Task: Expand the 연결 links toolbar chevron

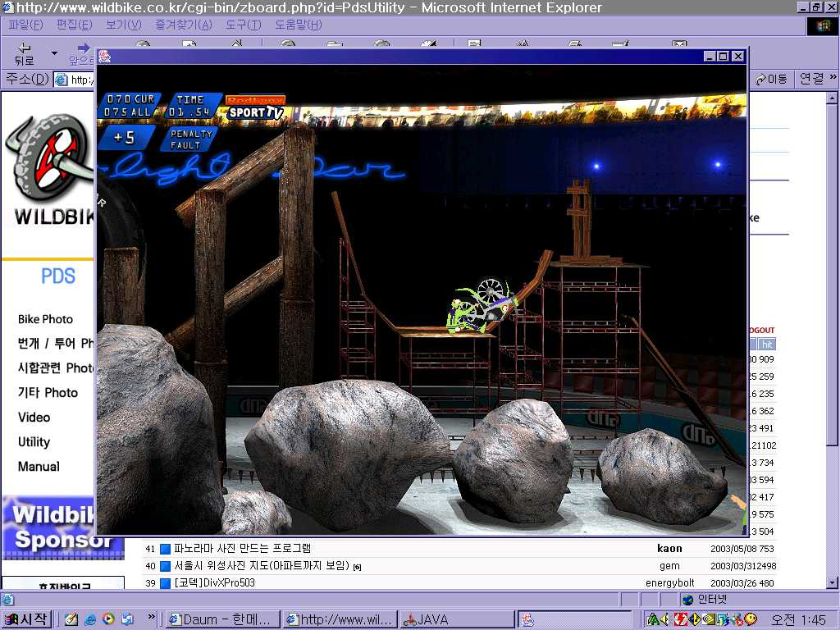Action: click(x=831, y=79)
